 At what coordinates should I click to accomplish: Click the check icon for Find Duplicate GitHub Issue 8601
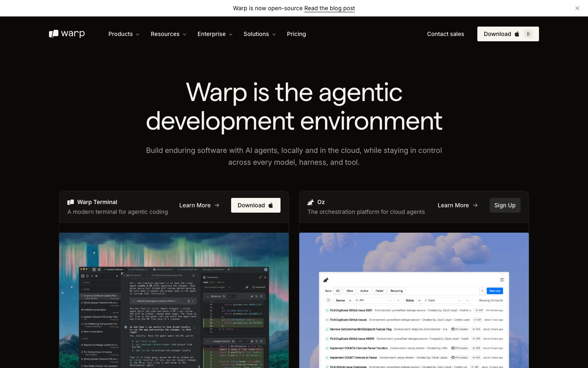click(x=327, y=310)
